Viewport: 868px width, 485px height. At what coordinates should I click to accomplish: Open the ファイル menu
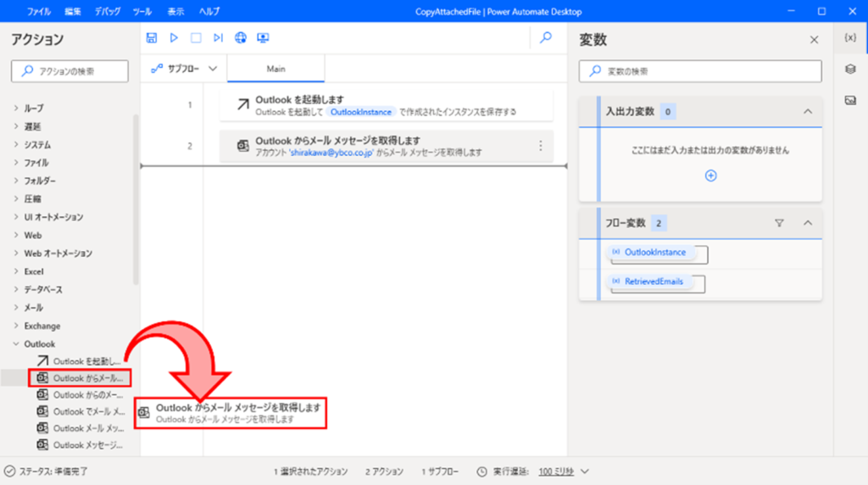39,11
